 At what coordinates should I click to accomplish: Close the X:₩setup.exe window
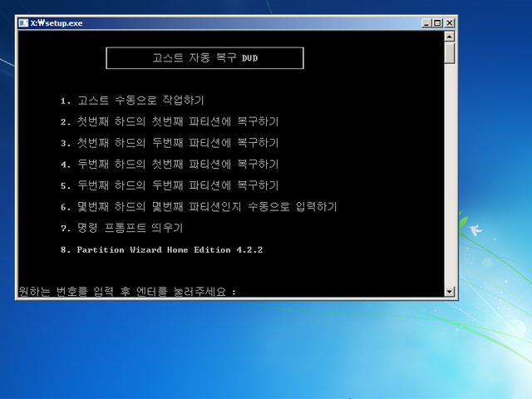[x=449, y=22]
